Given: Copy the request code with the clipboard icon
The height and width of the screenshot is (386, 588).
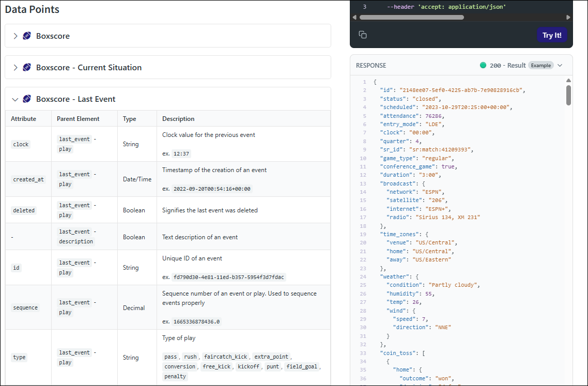Looking at the screenshot, I should click(363, 35).
